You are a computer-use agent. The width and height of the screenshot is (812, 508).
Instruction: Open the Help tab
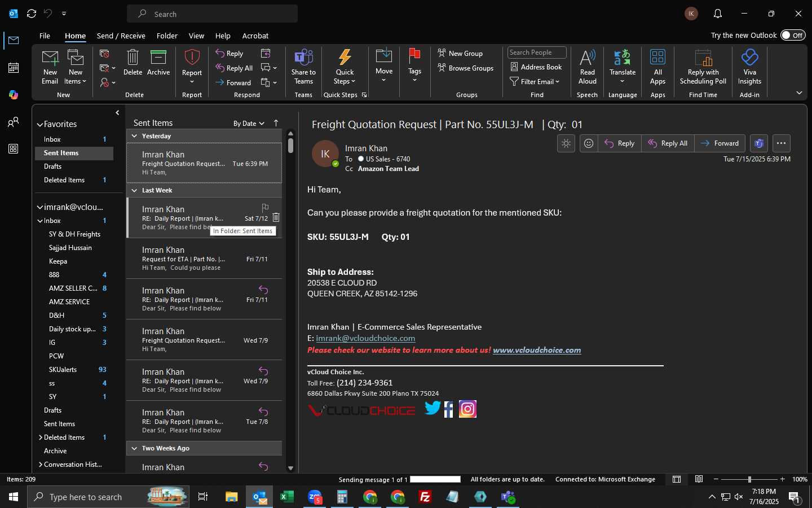pyautogui.click(x=223, y=36)
